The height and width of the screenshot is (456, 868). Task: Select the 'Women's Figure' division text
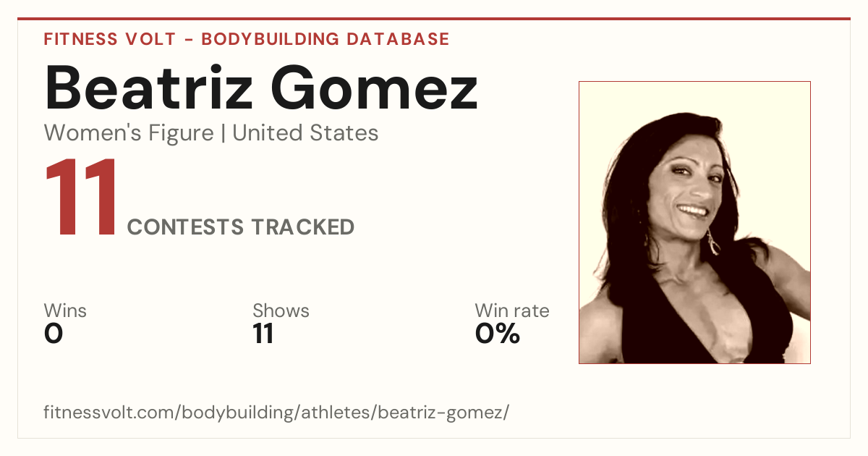click(129, 133)
